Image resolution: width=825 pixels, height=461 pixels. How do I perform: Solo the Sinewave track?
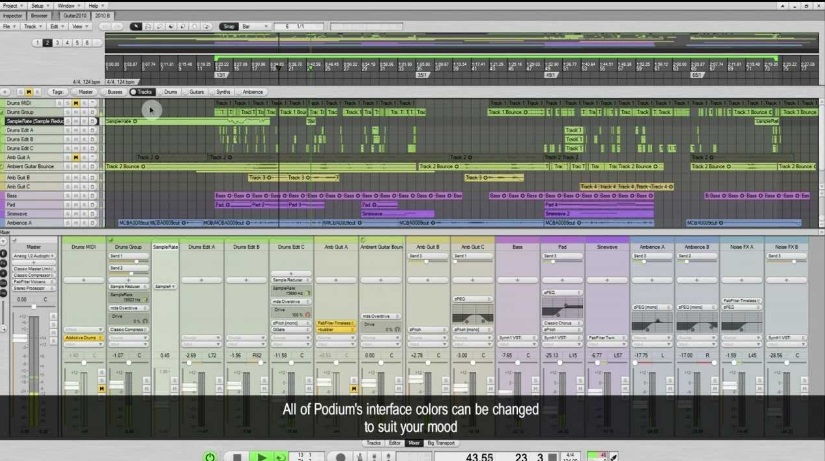coord(67,214)
